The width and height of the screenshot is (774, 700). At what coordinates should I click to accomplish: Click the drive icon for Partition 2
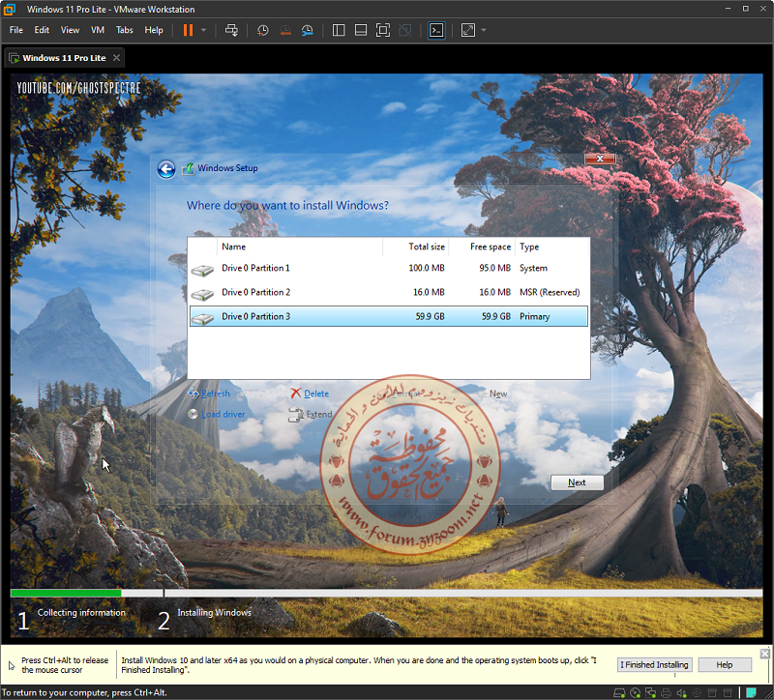[x=202, y=294]
